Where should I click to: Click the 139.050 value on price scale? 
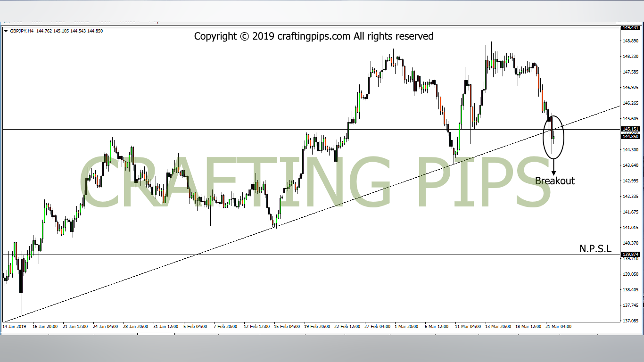click(631, 274)
